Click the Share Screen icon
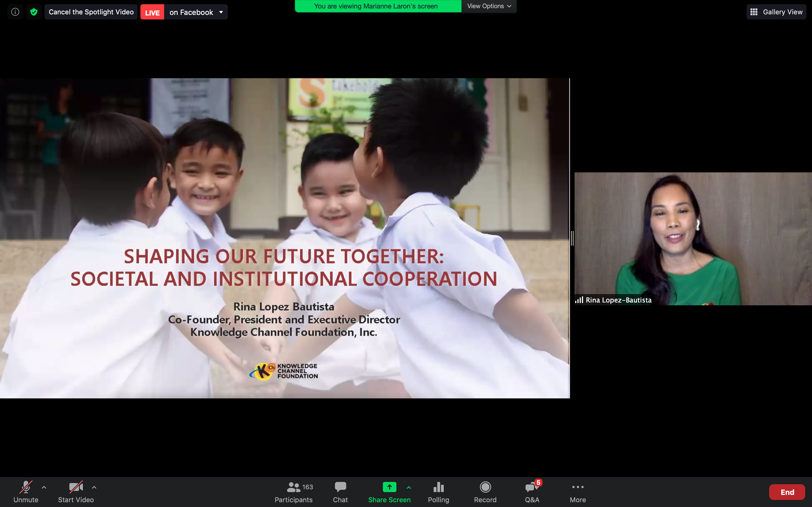Image resolution: width=812 pixels, height=507 pixels. [x=389, y=487]
